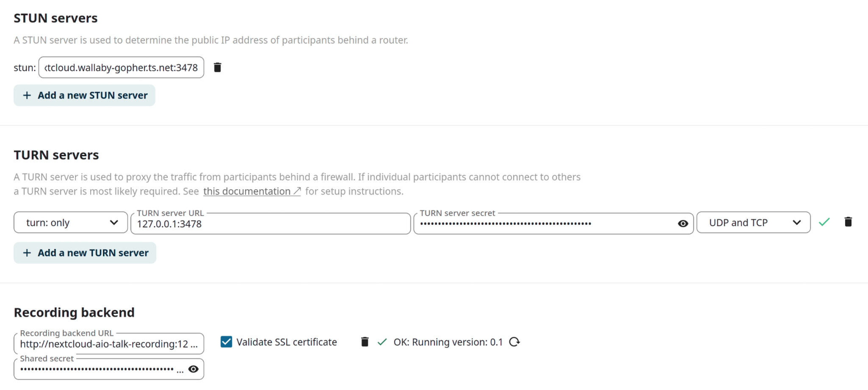Show the recording Shared secret

[x=194, y=369]
